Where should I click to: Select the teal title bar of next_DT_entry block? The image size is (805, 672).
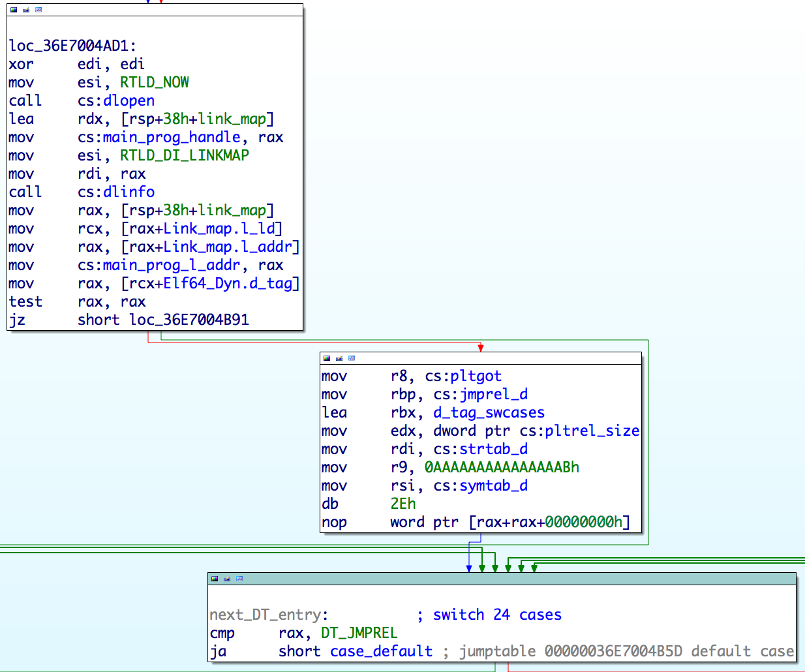click(502, 579)
